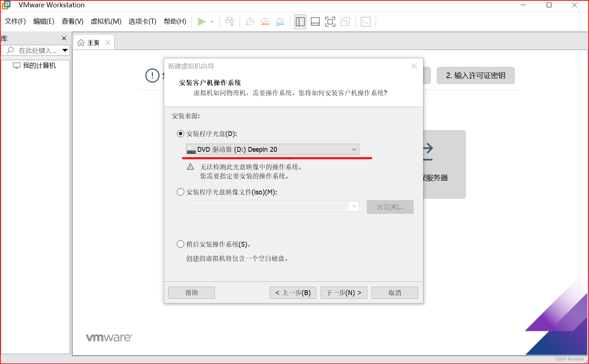Image resolution: width=589 pixels, height=364 pixels.
Task: Select the 安装程序光盘映像文件(iso) radio option
Action: (180, 192)
